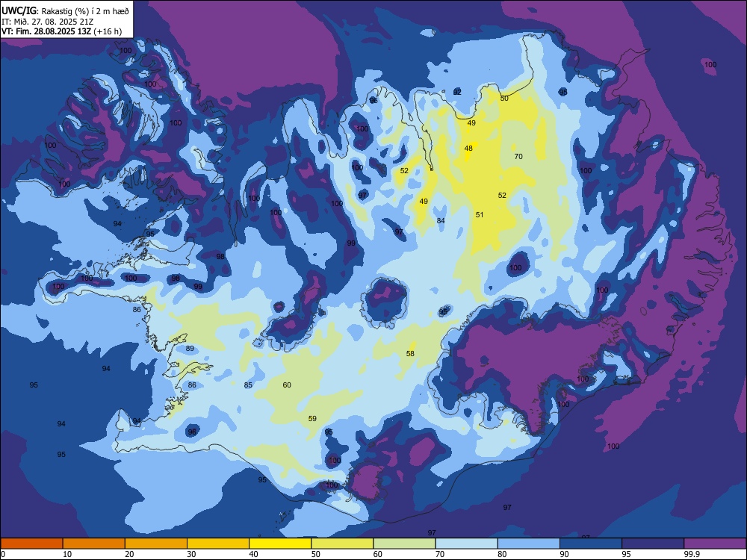Screen dimensions: 747x560
Task: Pick the light green 60–70 legend swatch
Action: tap(404, 544)
